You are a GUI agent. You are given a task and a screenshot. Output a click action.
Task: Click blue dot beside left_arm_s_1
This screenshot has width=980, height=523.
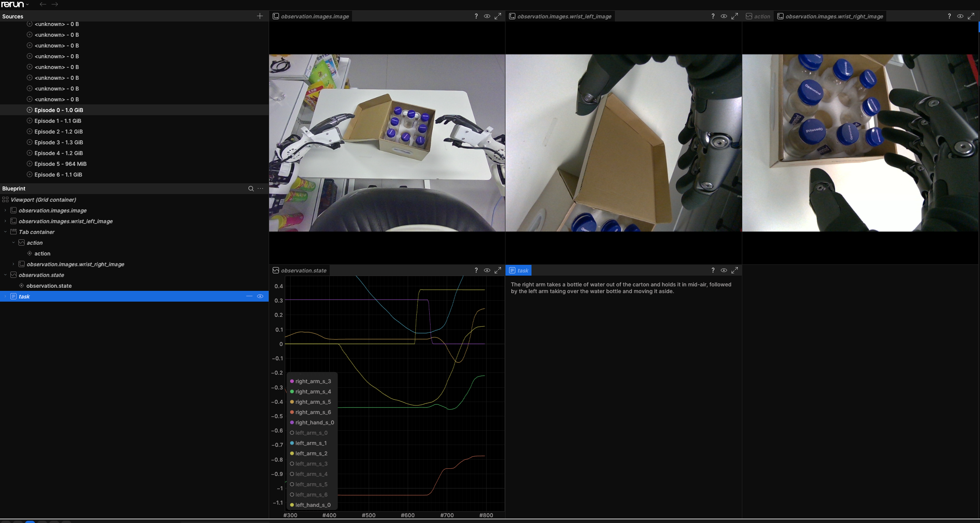tap(292, 443)
